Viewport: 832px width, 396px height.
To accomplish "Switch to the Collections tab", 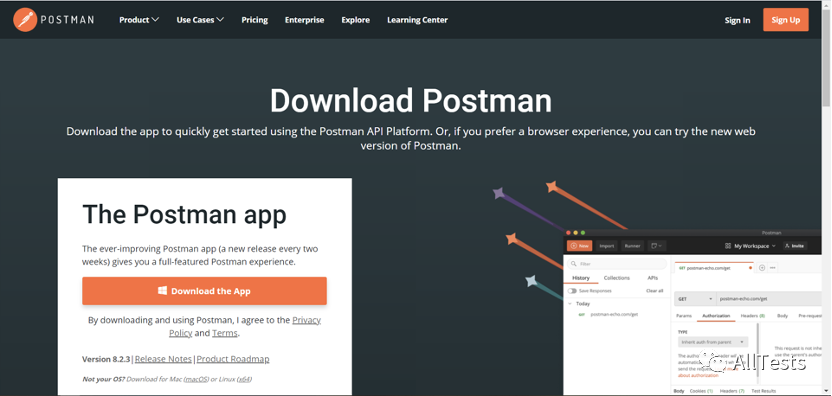I will pos(617,278).
